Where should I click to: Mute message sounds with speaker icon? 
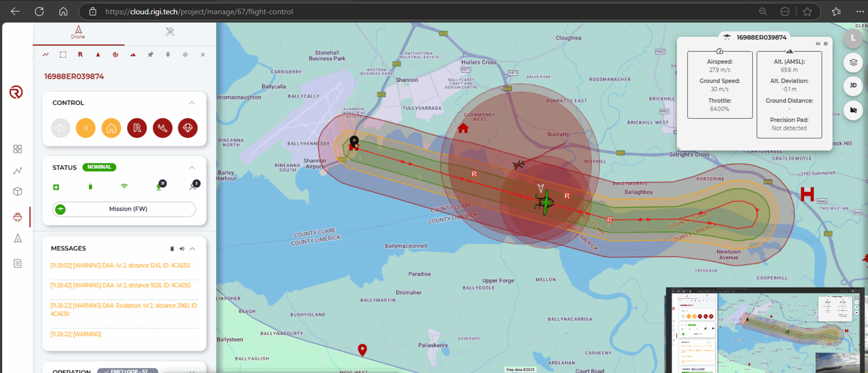coord(182,249)
